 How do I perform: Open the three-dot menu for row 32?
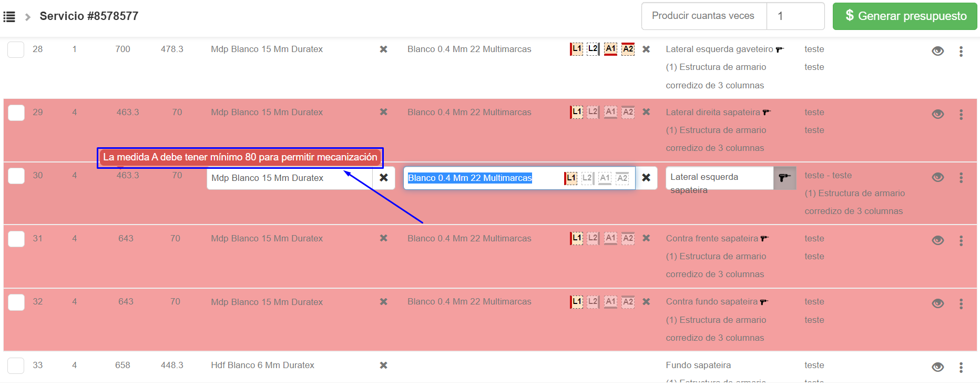961,304
